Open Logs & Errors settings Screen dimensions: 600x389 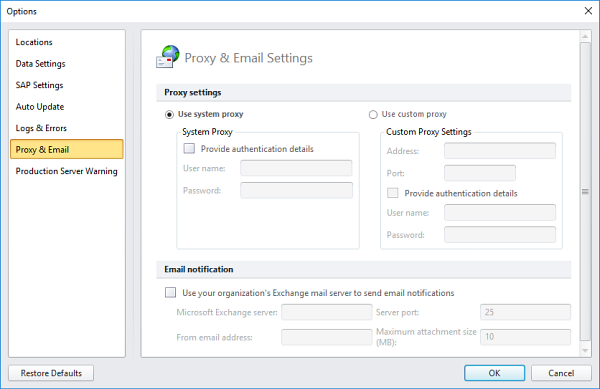click(67, 128)
